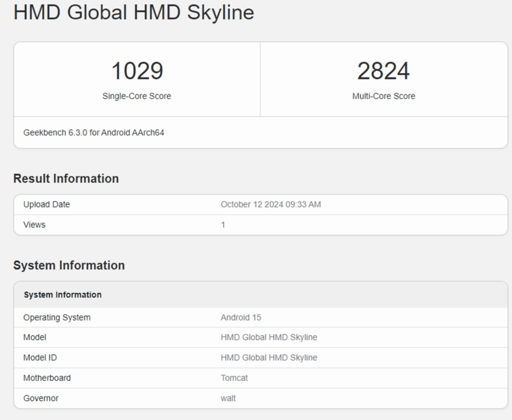Click the large System Information section heading
Viewport: 512px width, 420px height.
(69, 265)
